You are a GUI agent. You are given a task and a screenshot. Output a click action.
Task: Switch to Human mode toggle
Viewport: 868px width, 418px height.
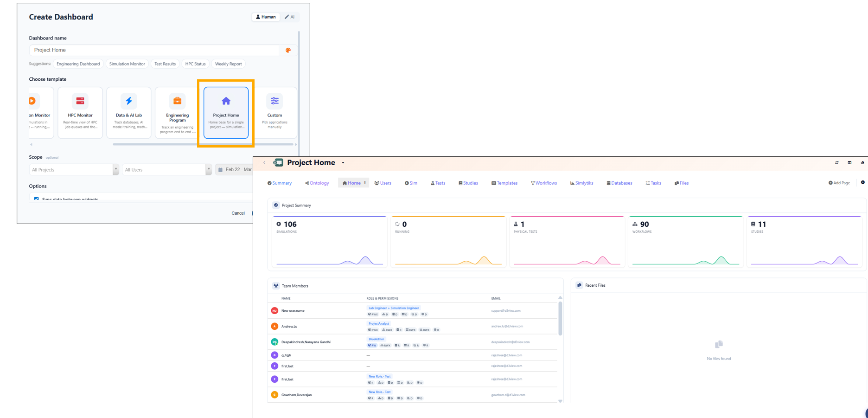tap(266, 17)
